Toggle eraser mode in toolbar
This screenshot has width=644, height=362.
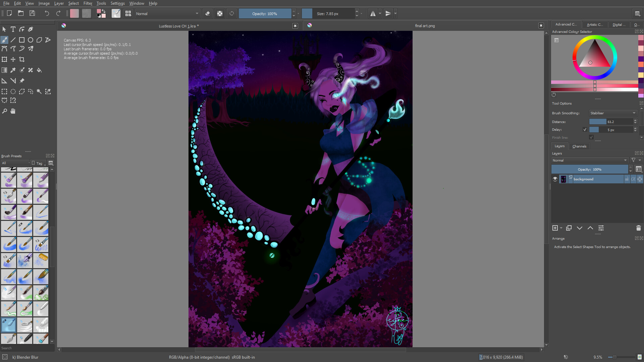coord(208,14)
